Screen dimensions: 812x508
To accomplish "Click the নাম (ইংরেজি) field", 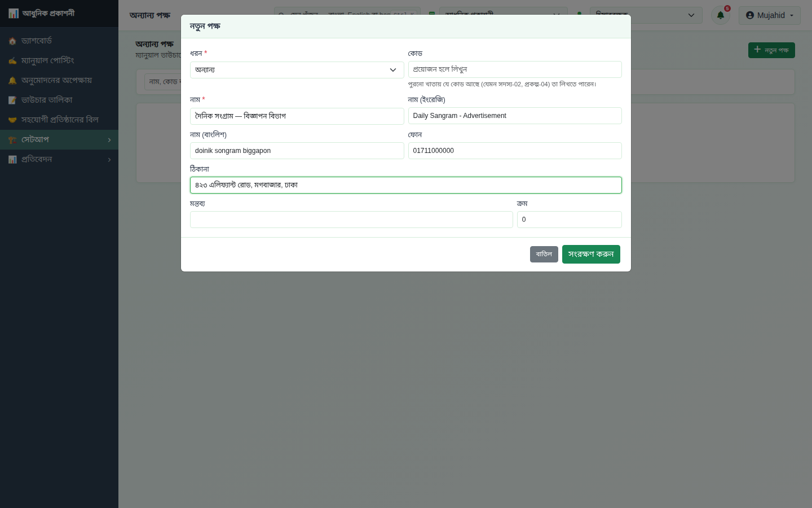I will (515, 116).
